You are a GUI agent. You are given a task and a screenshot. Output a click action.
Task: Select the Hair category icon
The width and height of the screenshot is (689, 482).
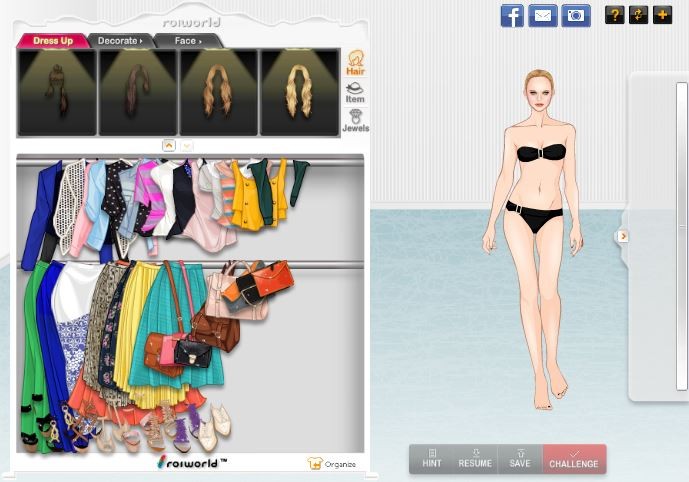coord(355,63)
